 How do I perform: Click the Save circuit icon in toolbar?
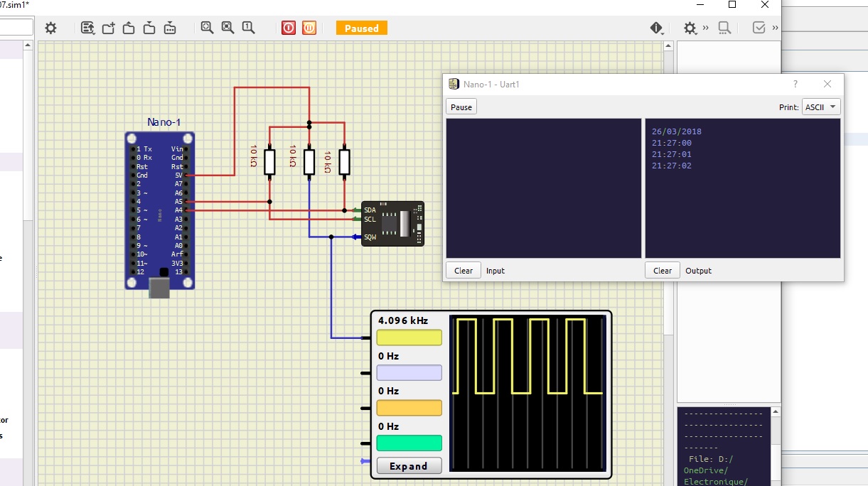click(x=149, y=28)
